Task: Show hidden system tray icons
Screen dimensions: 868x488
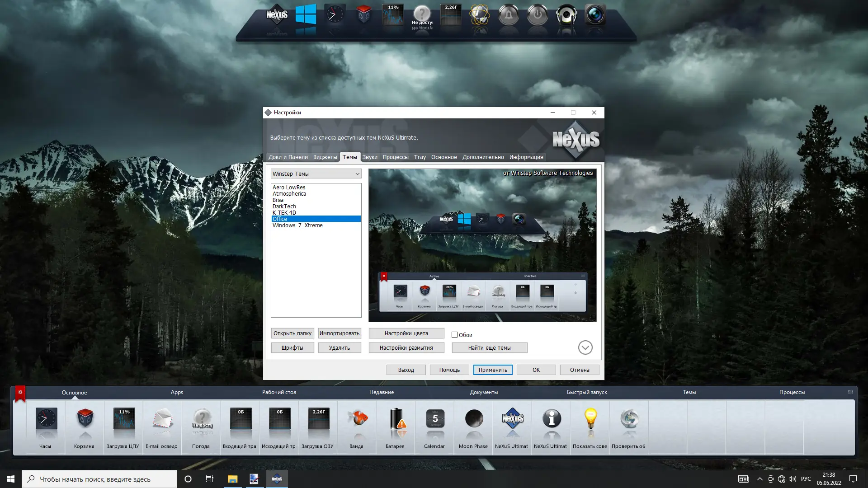Action: (x=759, y=479)
